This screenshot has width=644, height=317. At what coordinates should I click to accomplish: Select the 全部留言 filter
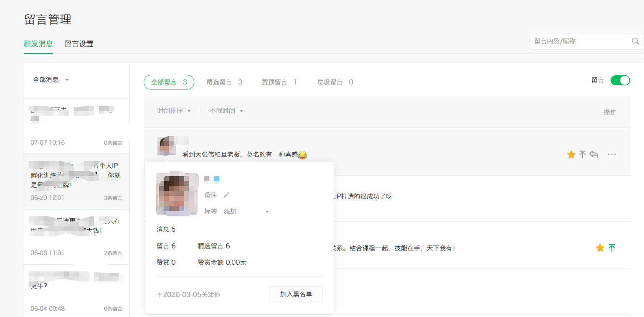[169, 82]
